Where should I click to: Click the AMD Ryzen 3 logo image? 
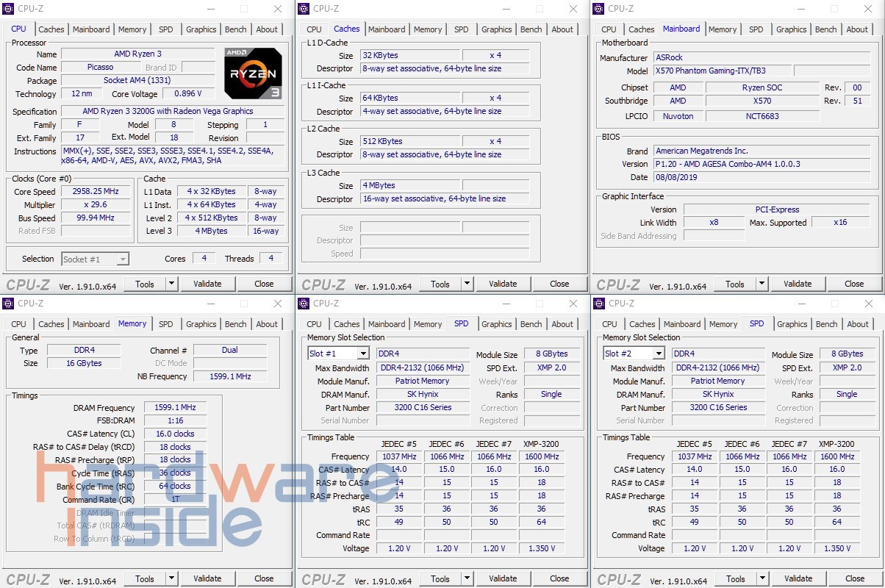tap(253, 73)
